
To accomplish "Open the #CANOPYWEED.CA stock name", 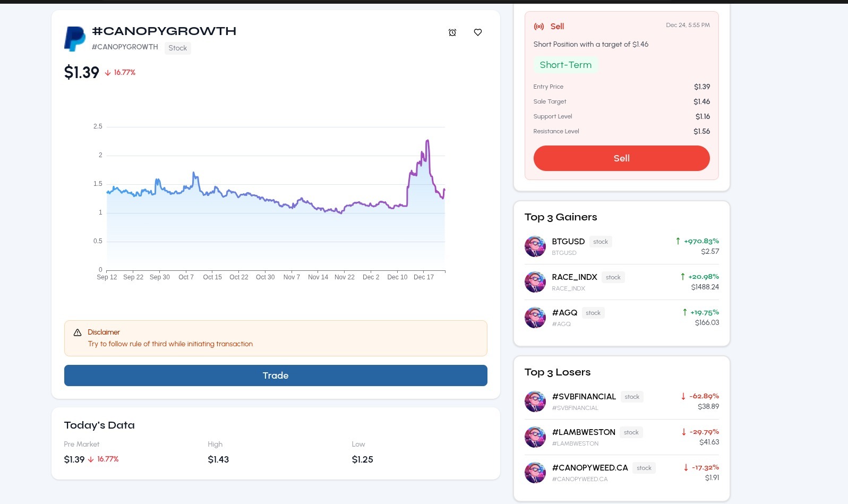I will [x=590, y=468].
